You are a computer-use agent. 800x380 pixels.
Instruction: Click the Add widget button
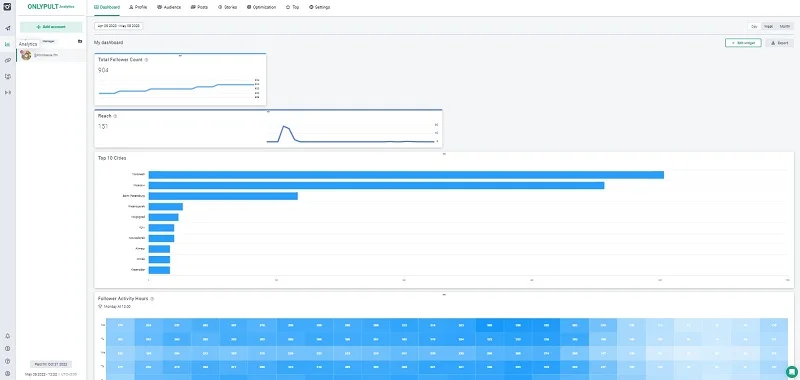pos(743,43)
